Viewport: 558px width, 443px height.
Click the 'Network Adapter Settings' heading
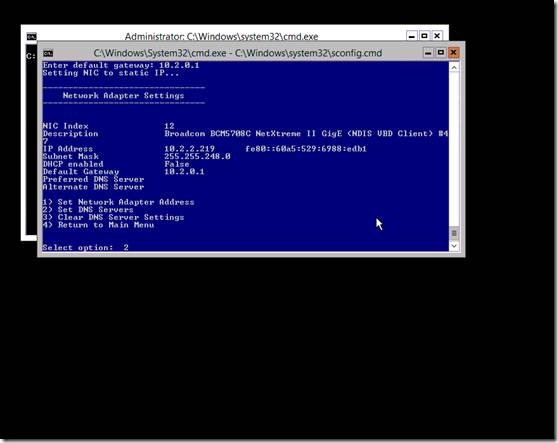tap(123, 95)
